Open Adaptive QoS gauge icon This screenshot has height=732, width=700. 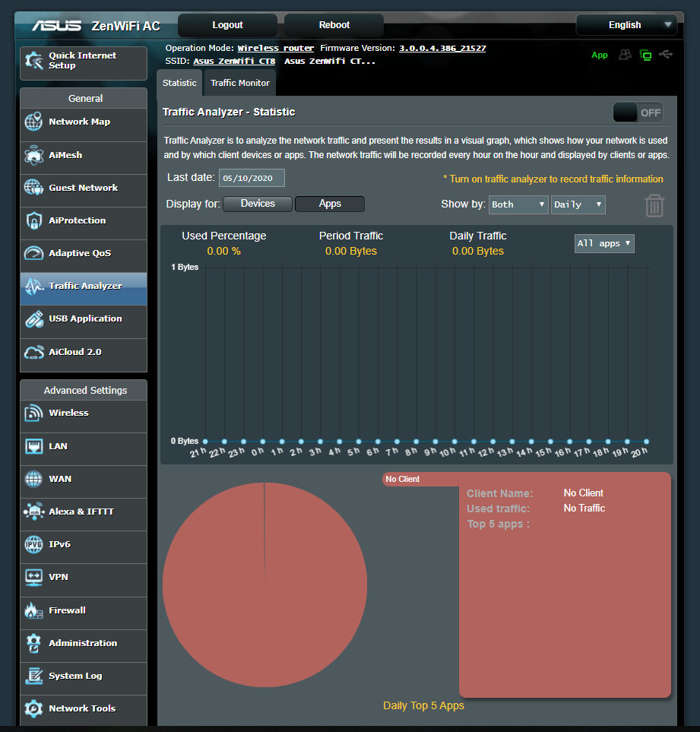[33, 253]
